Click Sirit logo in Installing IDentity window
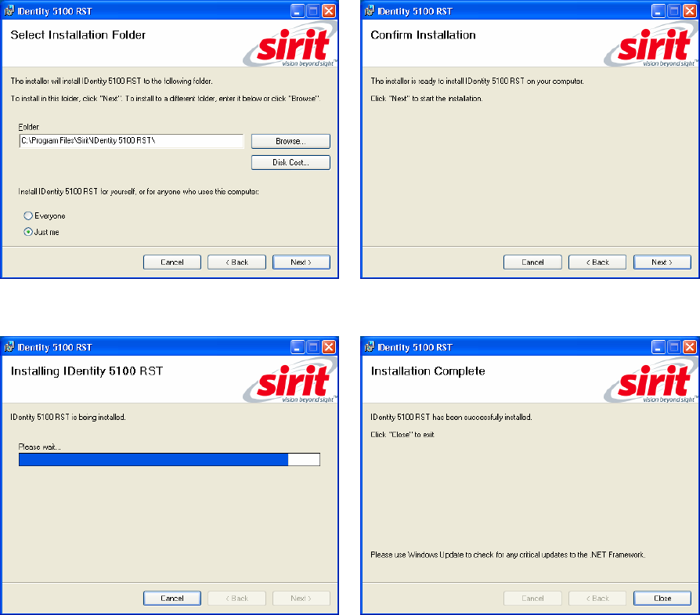Viewport: 700px width, 615px height. tap(290, 381)
